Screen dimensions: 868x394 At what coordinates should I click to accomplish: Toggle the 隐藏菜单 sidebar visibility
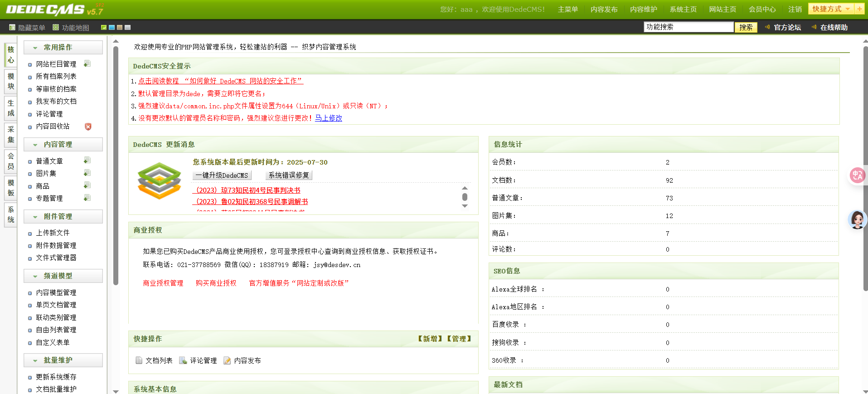pos(27,28)
